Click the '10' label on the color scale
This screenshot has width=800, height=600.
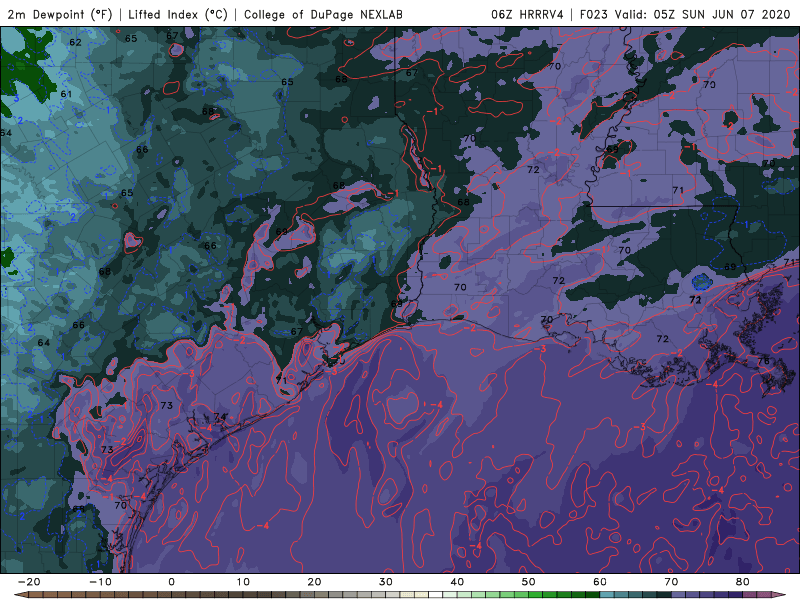coord(243,582)
